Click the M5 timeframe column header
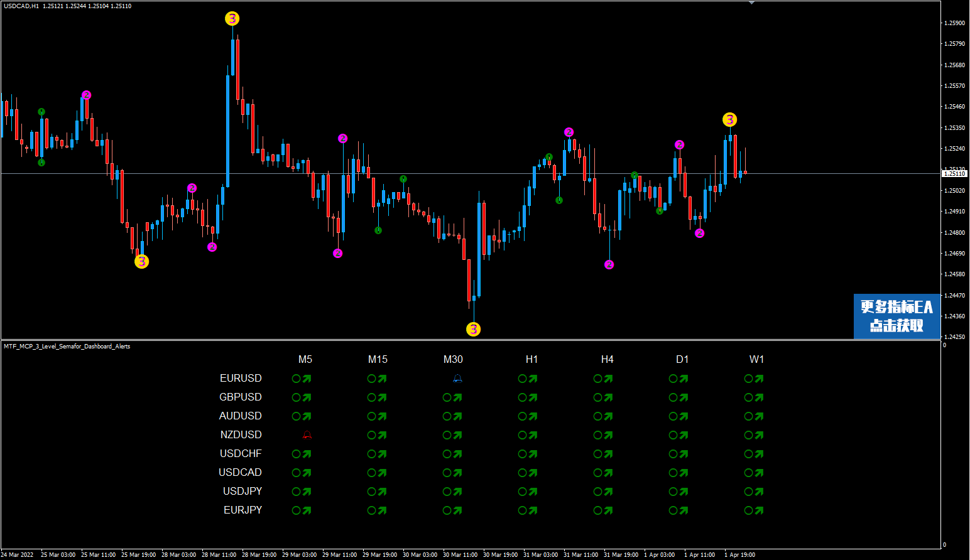This screenshot has width=970, height=560. 305,360
